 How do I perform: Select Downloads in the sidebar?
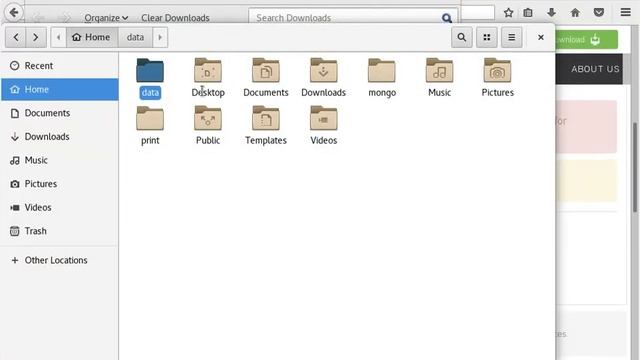coord(60,137)
